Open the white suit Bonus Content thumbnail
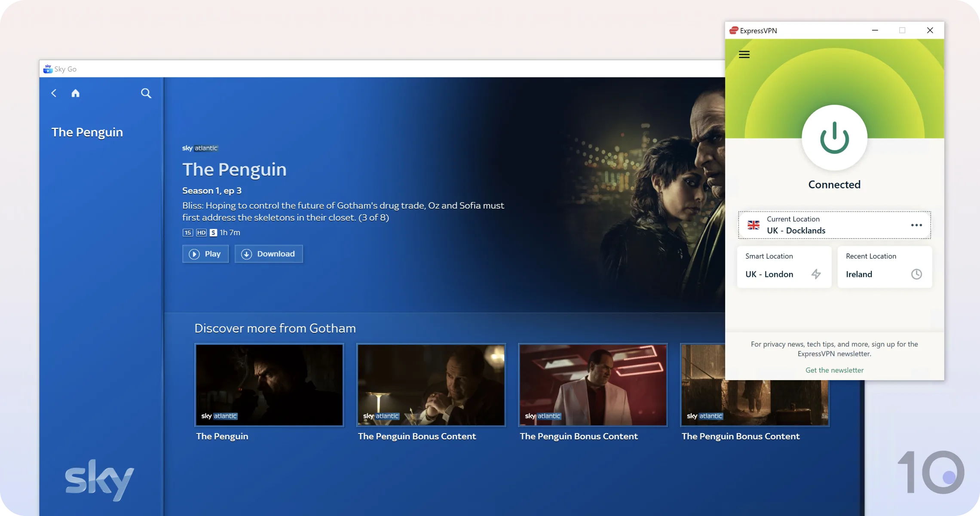Screen dimensions: 980x516 click(593, 385)
